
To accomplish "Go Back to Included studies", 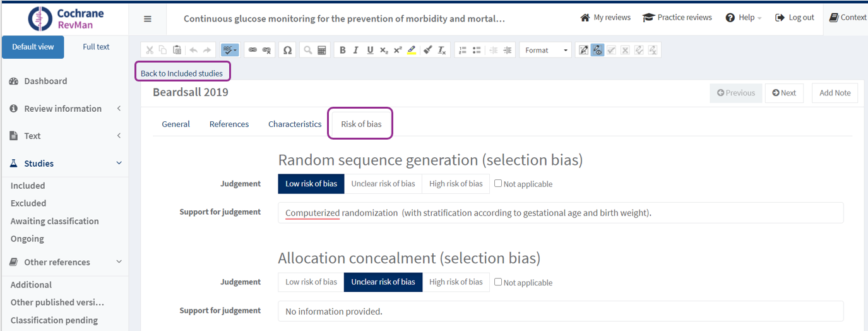I will tap(182, 73).
